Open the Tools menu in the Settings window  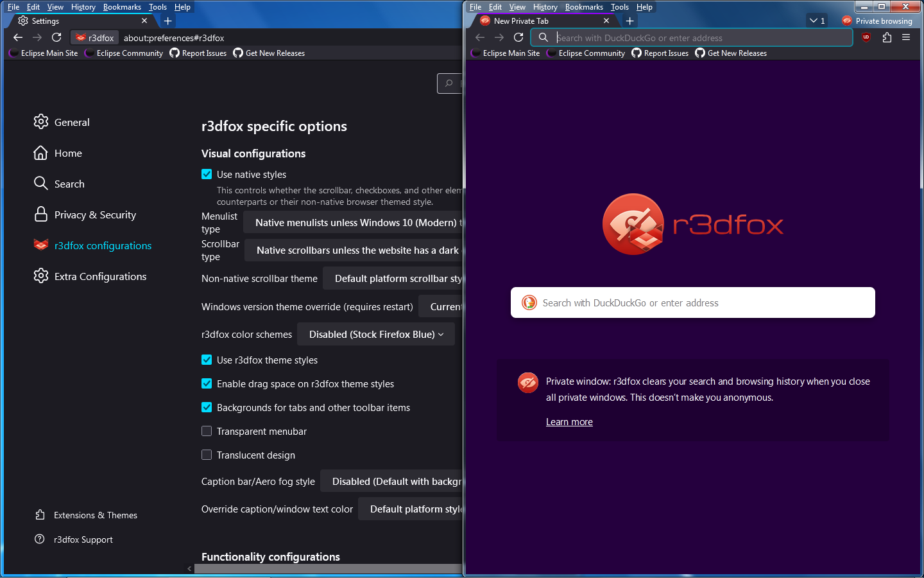pos(158,7)
